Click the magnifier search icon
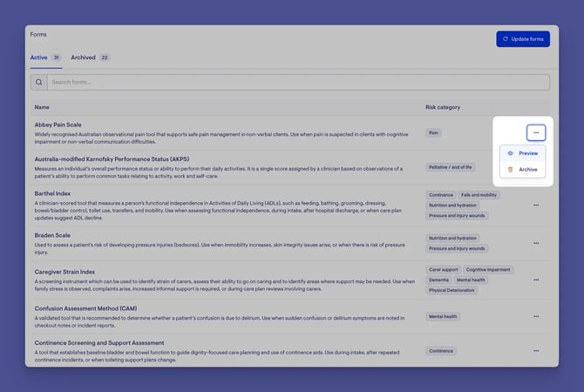Viewport: 584px width, 392px height. tap(38, 82)
